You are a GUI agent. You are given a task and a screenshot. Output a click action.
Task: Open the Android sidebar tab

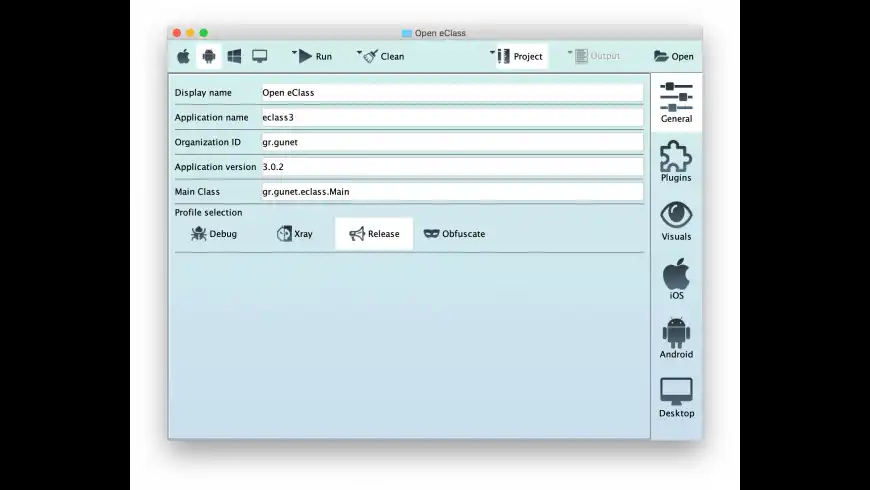click(676, 338)
